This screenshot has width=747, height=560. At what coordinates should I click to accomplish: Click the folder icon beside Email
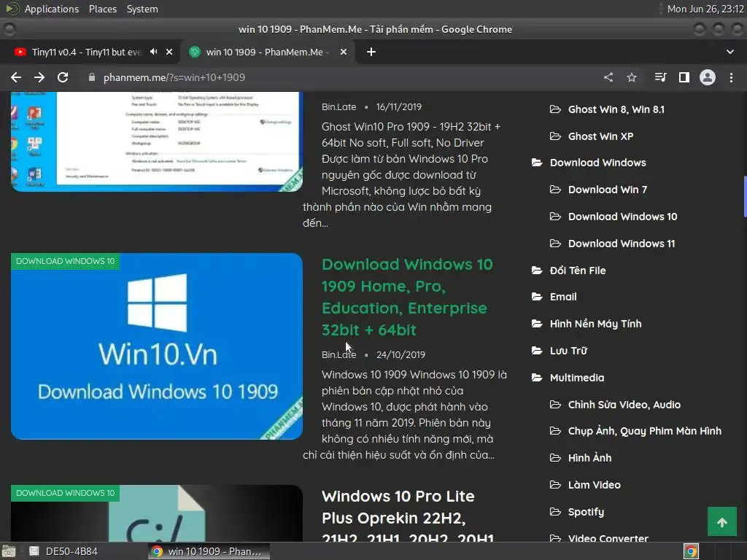pyautogui.click(x=537, y=297)
